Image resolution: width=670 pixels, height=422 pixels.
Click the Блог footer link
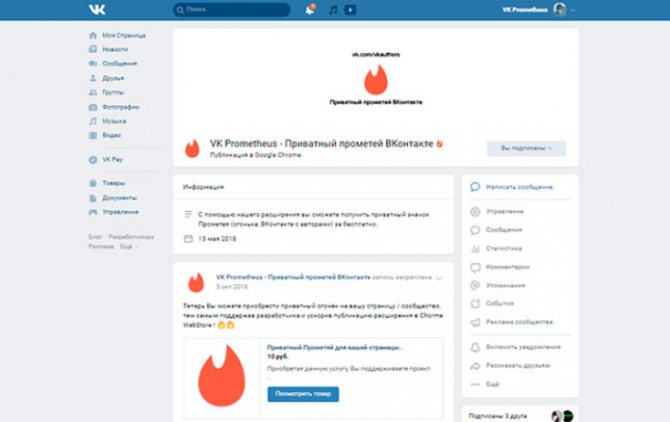[x=95, y=237]
